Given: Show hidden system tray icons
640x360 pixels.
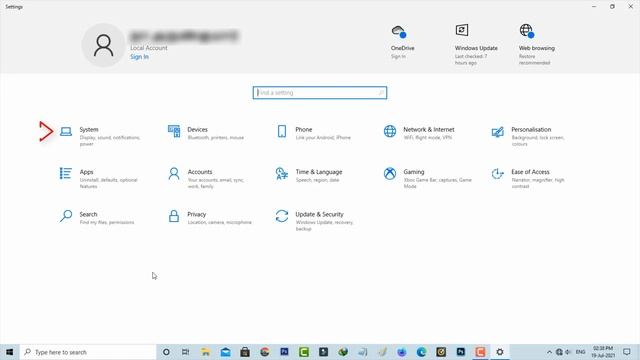Looking at the screenshot, I should point(549,352).
